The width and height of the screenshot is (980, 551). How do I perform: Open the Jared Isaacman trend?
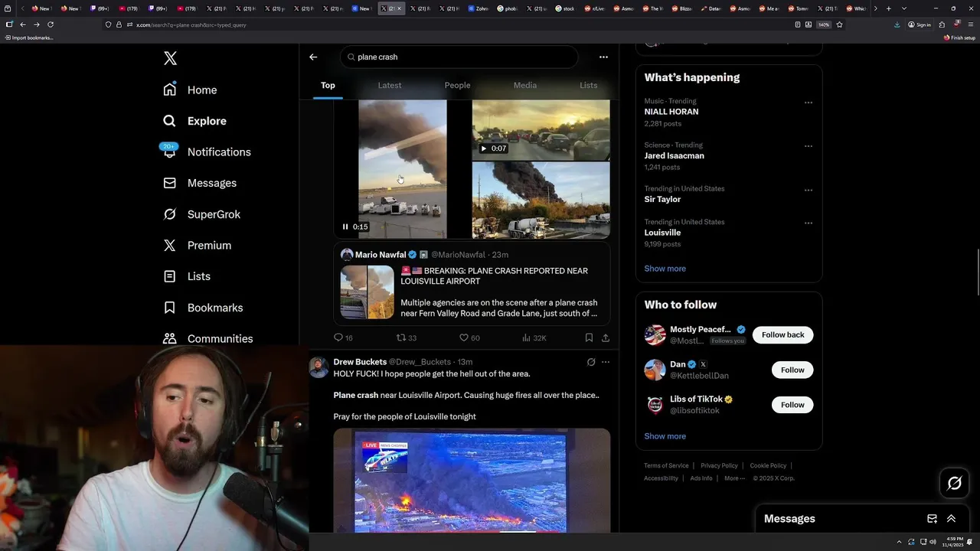[x=674, y=155]
